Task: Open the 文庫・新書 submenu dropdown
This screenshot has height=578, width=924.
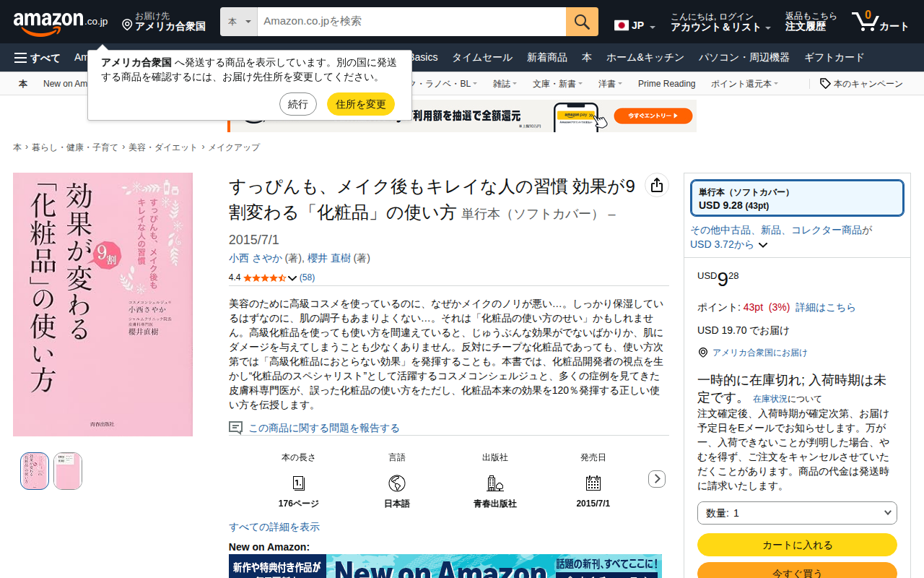Action: [557, 84]
